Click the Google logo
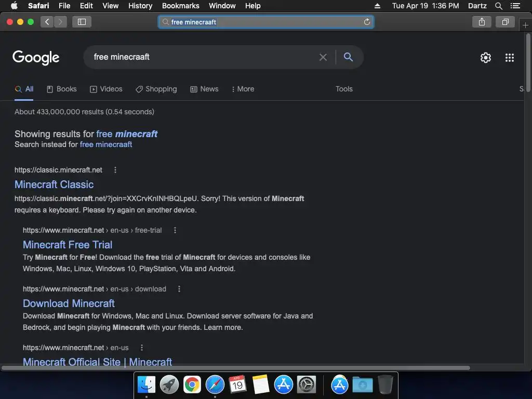 36,58
